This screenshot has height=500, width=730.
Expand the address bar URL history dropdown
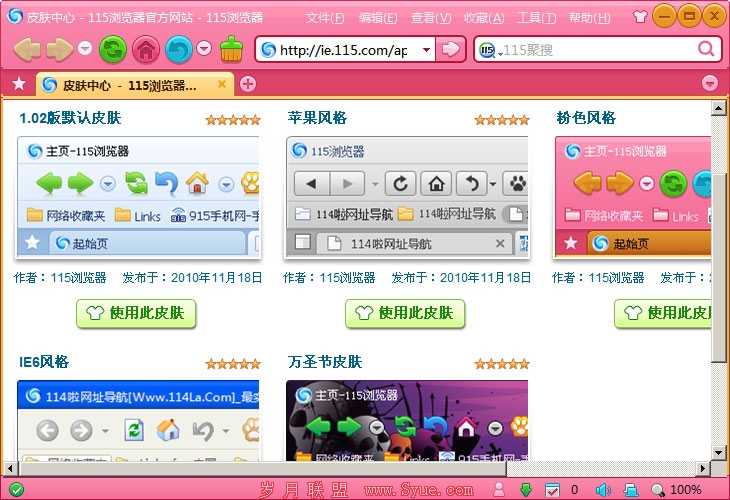(426, 49)
